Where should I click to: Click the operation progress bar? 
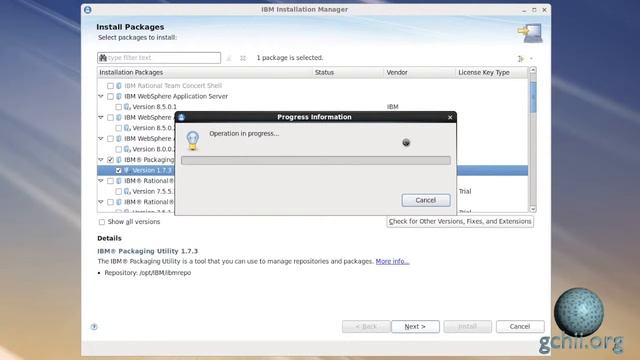tap(316, 160)
